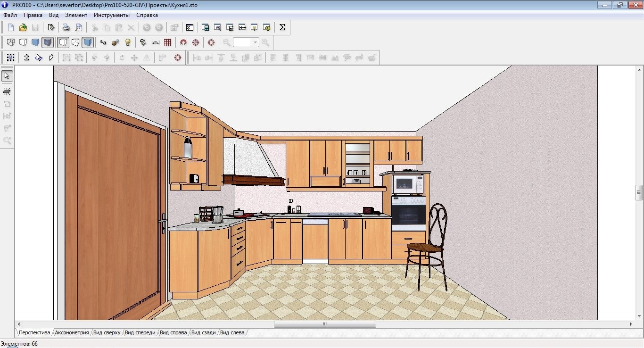Open the Файл menu
This screenshot has height=348, width=644.
(x=10, y=15)
